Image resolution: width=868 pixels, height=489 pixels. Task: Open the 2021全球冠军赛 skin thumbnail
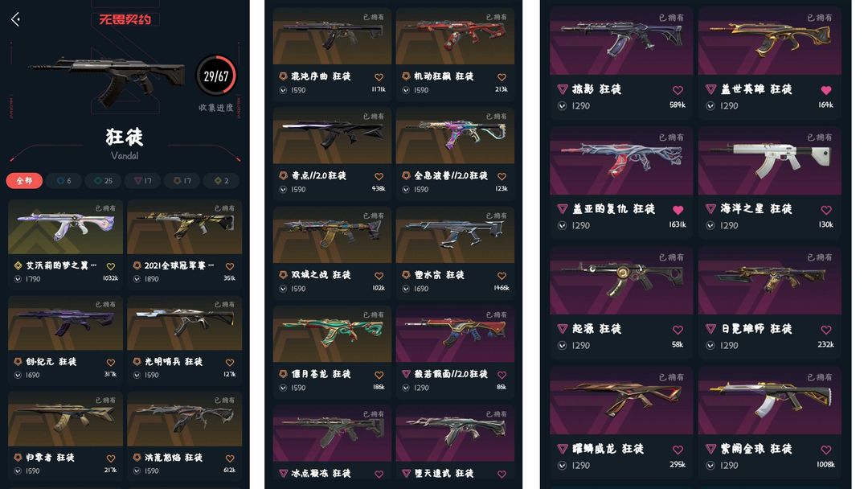[x=184, y=227]
